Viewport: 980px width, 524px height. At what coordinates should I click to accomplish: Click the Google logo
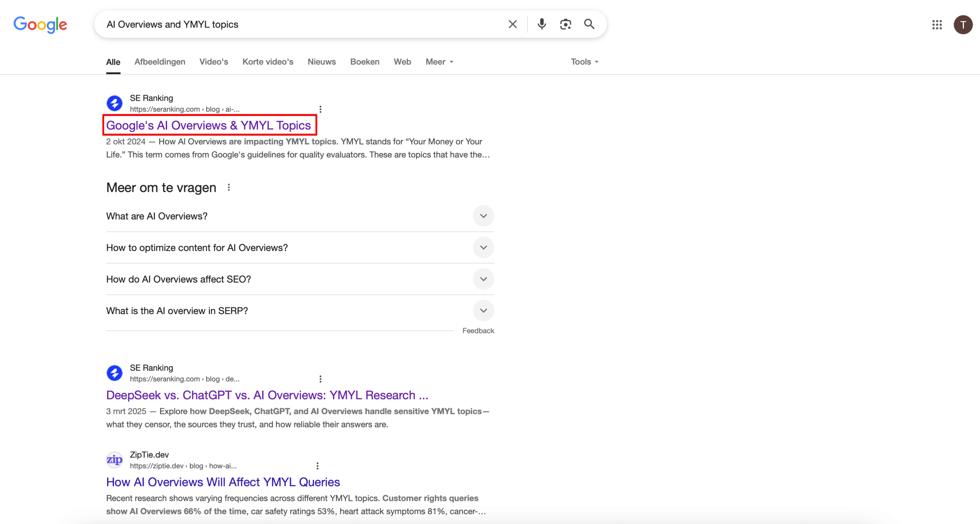(40, 25)
